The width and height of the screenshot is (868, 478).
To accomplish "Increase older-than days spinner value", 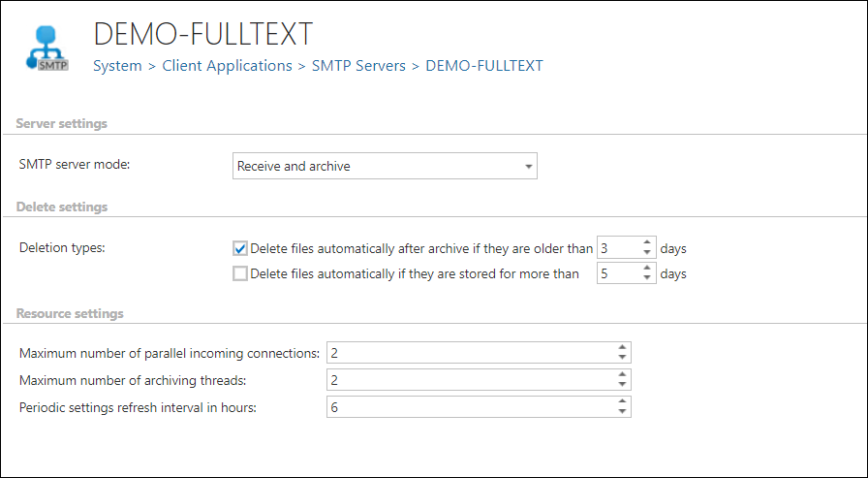I will [x=647, y=243].
